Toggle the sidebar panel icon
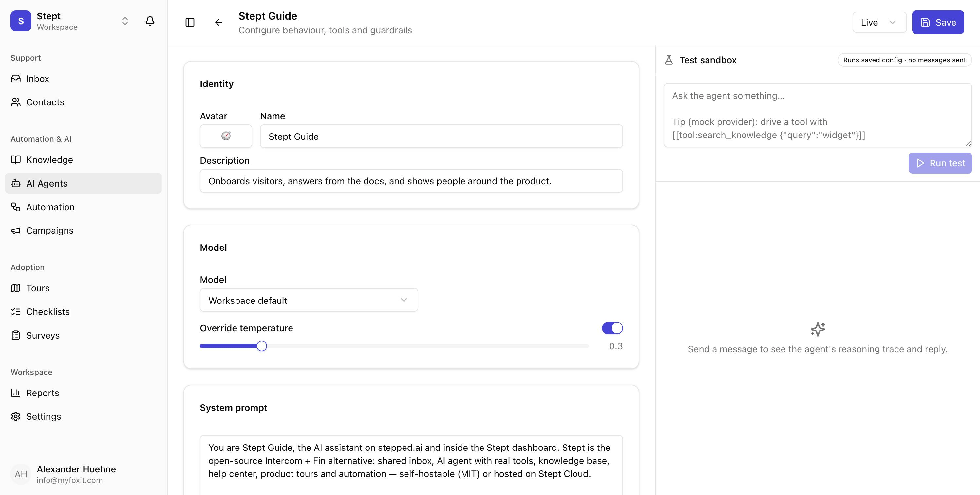Viewport: 980px width, 495px height. (x=190, y=23)
